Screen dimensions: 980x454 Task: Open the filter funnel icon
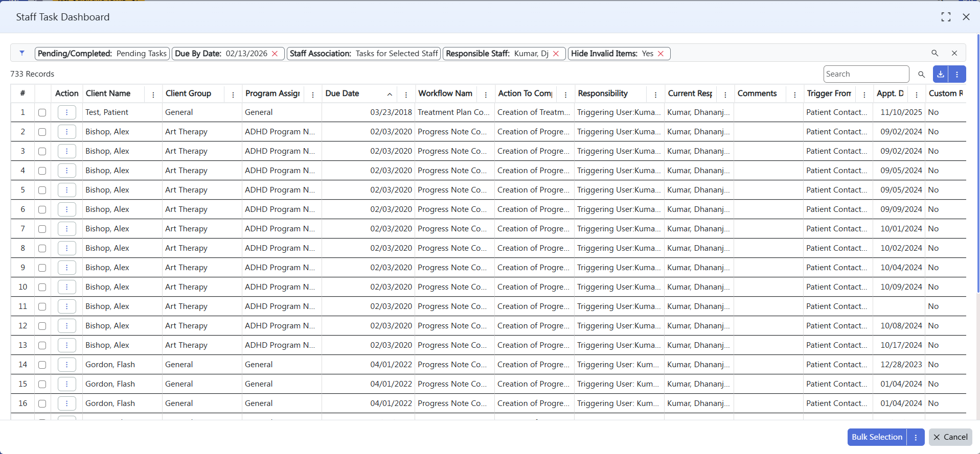[x=22, y=53]
